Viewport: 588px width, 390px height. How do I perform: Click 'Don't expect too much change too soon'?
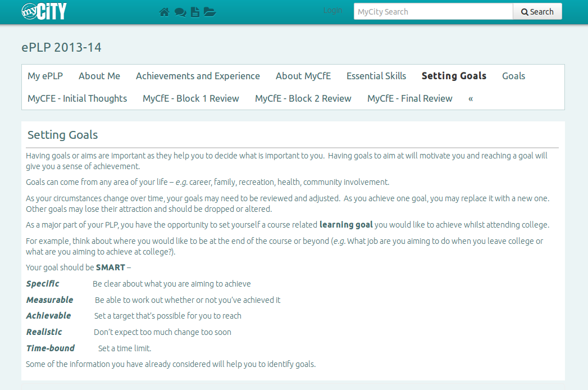(162, 332)
